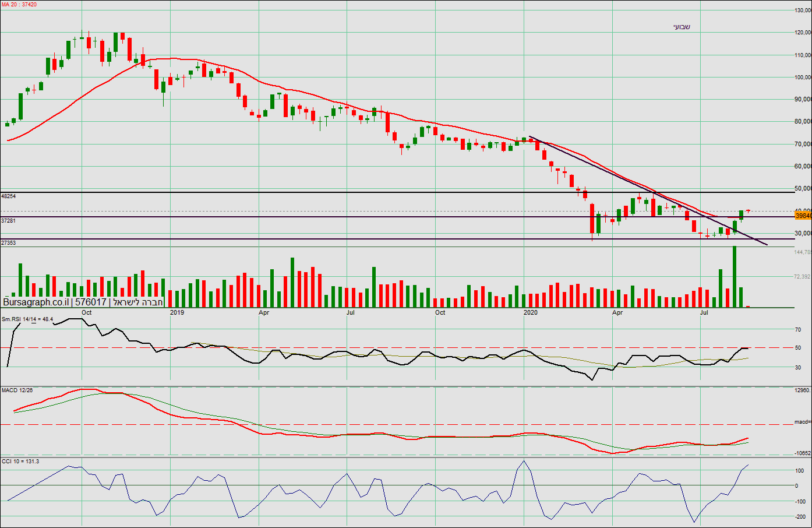Click the -10652 value on MACD axis
Viewport: 812px width, 528px height.
pos(803,453)
